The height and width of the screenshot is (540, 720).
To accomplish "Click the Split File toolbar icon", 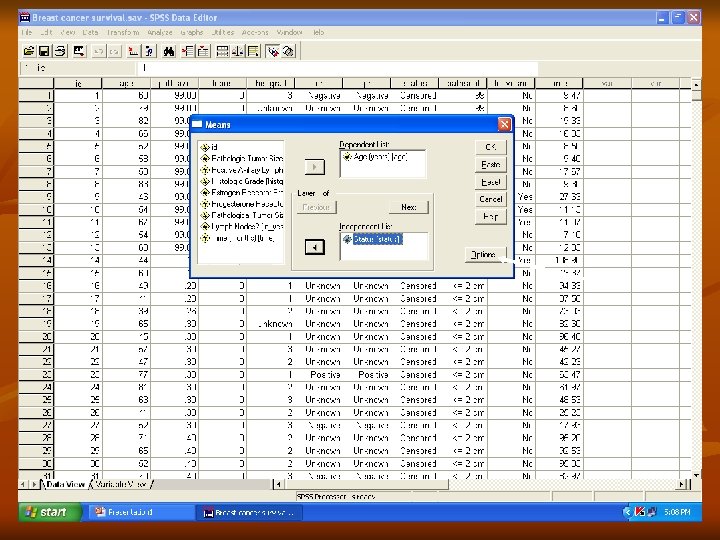I will pyautogui.click(x=222, y=51).
